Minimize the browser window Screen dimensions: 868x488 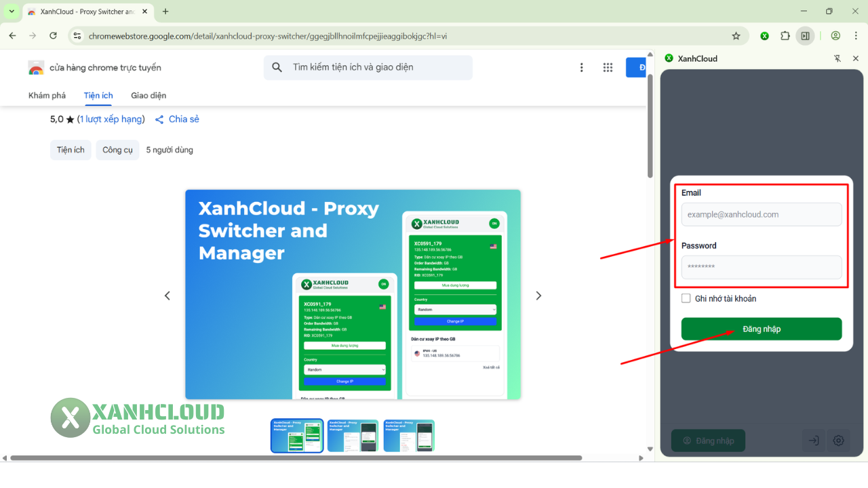click(x=804, y=12)
